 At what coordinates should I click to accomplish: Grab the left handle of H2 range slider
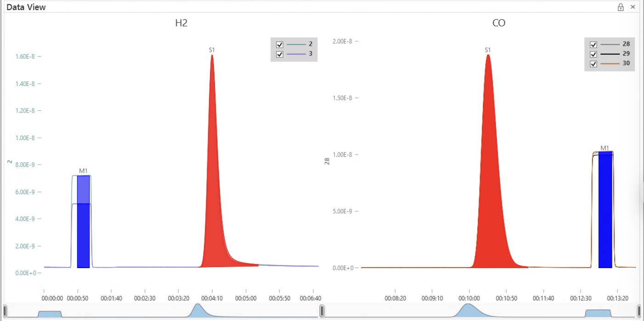5,311
